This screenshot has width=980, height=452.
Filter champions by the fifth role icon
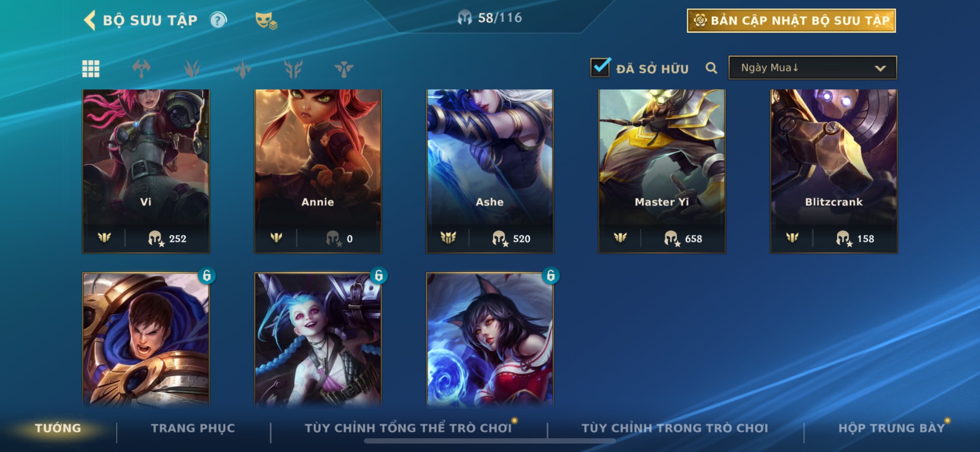click(x=344, y=69)
